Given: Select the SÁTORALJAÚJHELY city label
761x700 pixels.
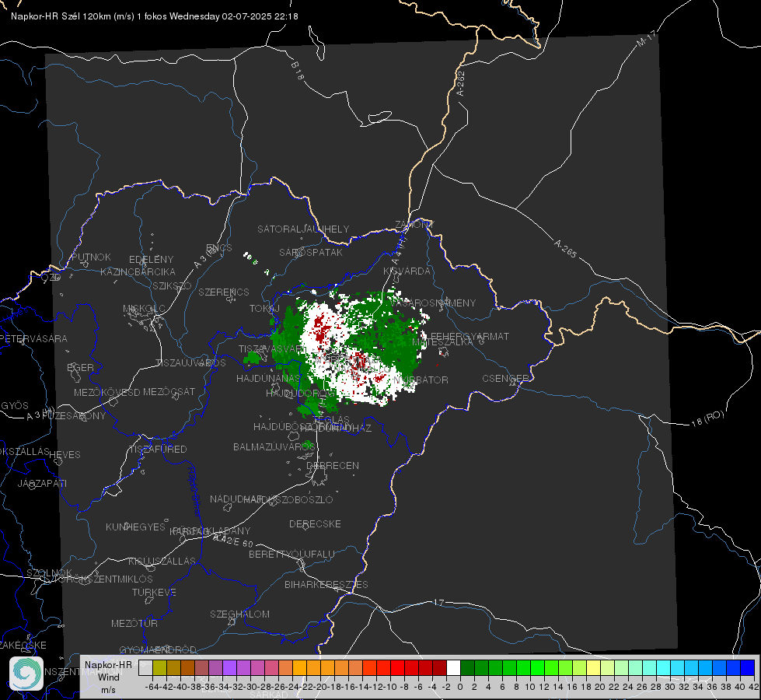Looking at the screenshot, I should click(x=303, y=229).
